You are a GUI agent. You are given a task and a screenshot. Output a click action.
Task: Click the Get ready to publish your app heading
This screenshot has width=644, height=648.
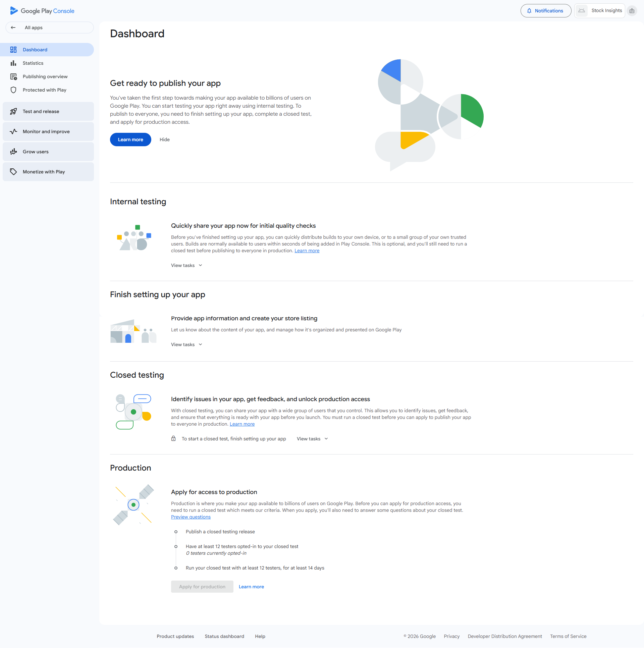(x=165, y=83)
